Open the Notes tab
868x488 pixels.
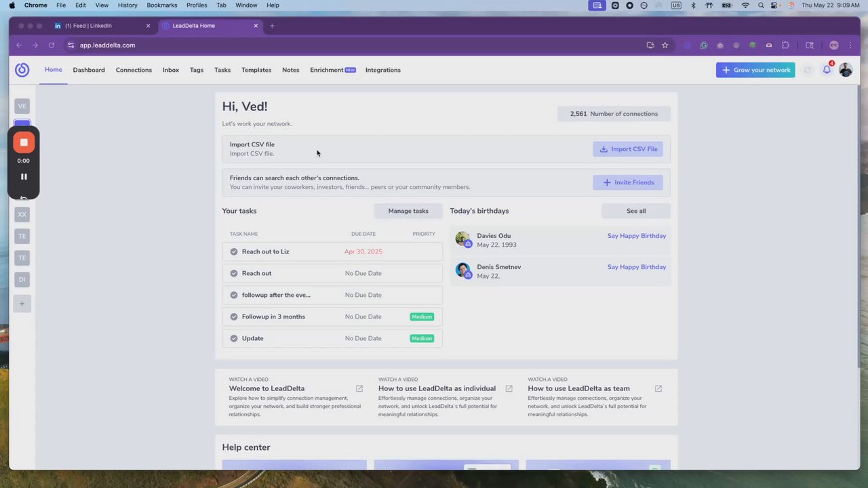tap(291, 70)
